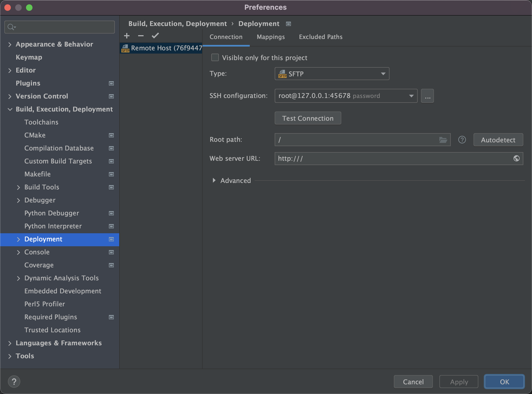Switch to the Excluded Paths tab
Screen dimensions: 532x394
tap(320, 37)
